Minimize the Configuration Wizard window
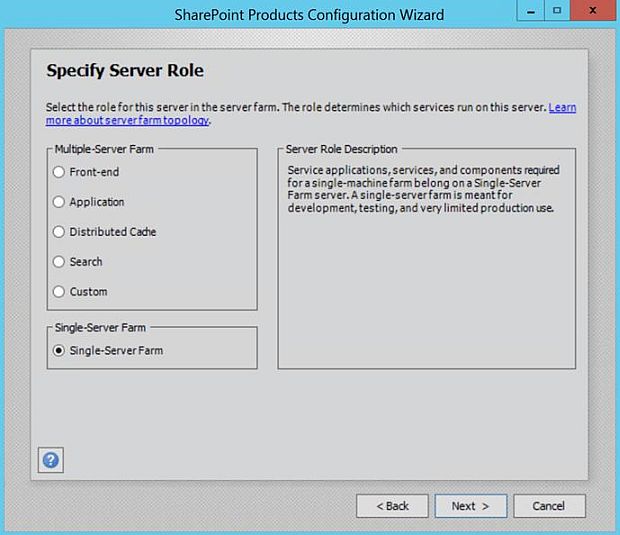The height and width of the screenshot is (535, 620). point(531,11)
